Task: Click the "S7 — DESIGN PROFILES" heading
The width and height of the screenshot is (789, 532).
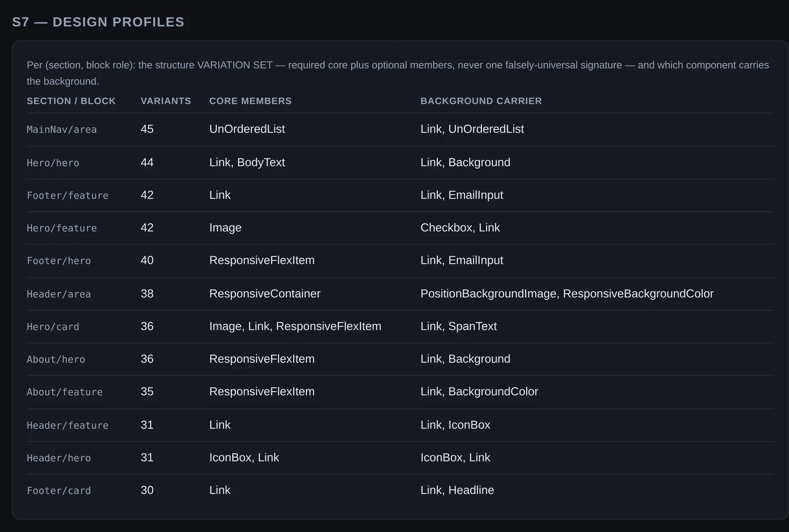Action: point(98,22)
